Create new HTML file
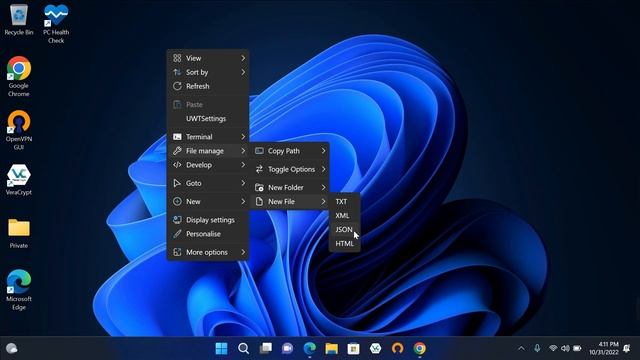The image size is (640, 360). tap(344, 243)
